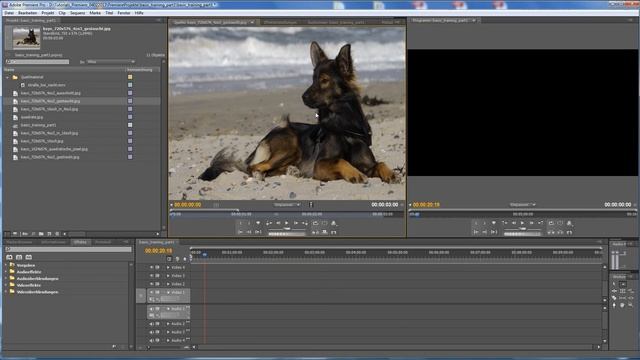Toggle visibility eye of Video 1 track
Image resolution: width=640 pixels, height=360 pixels.
(151, 293)
